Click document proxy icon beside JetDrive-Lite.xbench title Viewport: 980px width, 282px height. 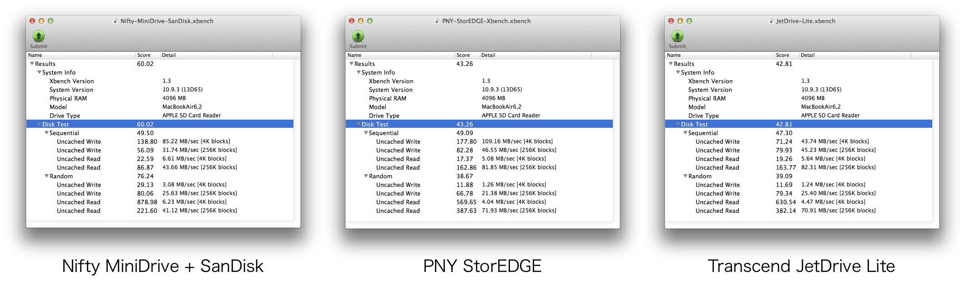pyautogui.click(x=771, y=21)
